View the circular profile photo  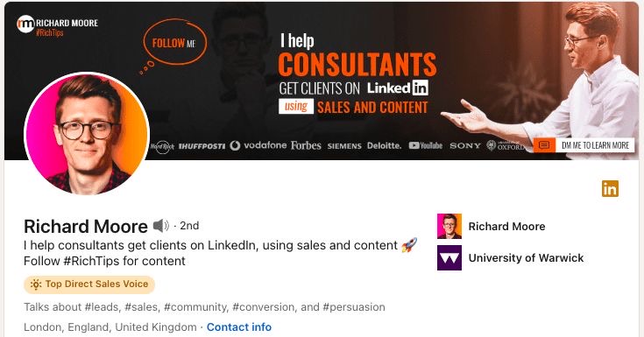click(x=87, y=133)
